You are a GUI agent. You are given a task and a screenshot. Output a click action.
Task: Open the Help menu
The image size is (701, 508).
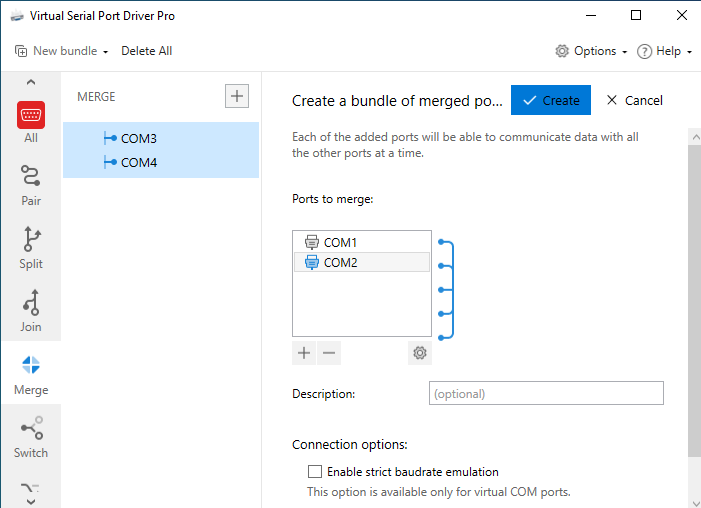[x=664, y=51]
